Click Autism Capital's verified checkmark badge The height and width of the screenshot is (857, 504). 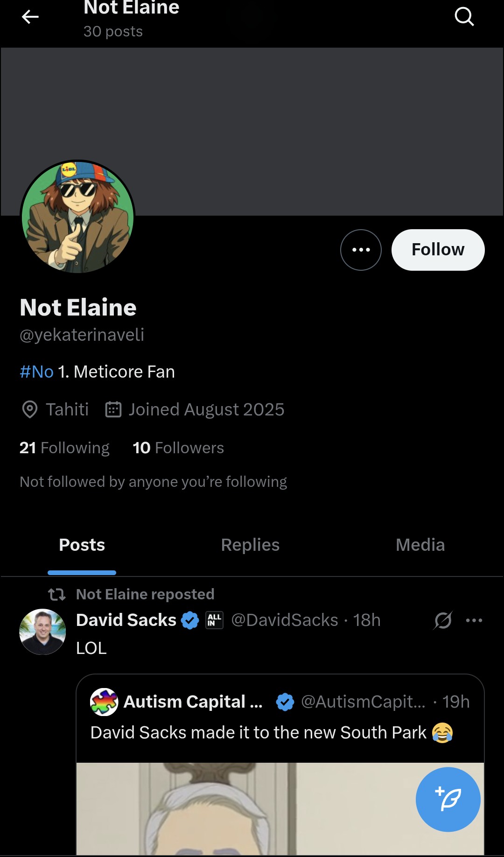click(285, 702)
